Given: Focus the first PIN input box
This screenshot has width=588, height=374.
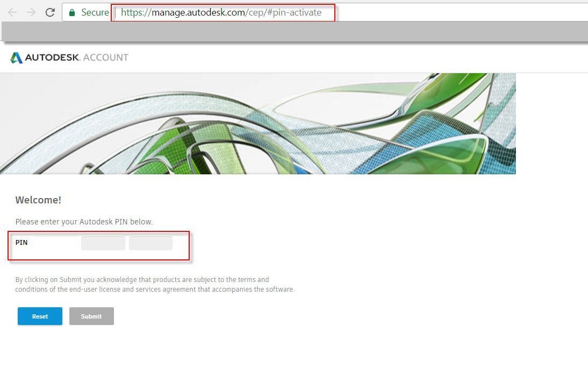Looking at the screenshot, I should click(56, 243).
